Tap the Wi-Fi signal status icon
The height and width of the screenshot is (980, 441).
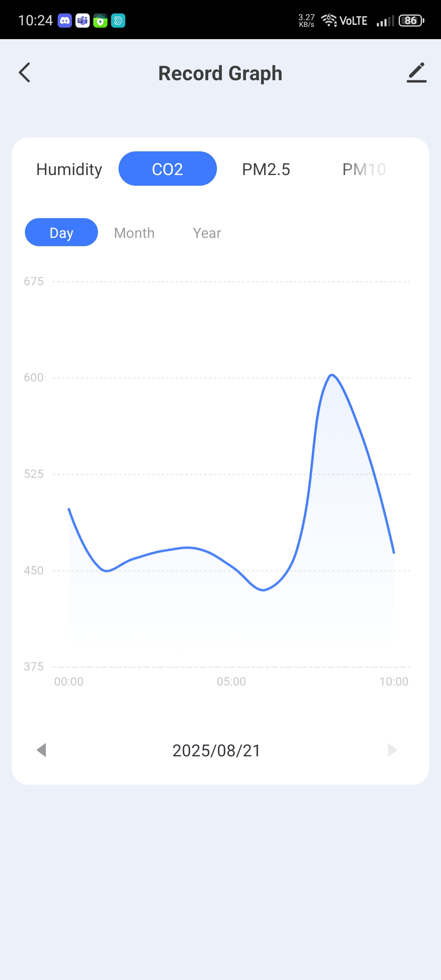tap(329, 20)
